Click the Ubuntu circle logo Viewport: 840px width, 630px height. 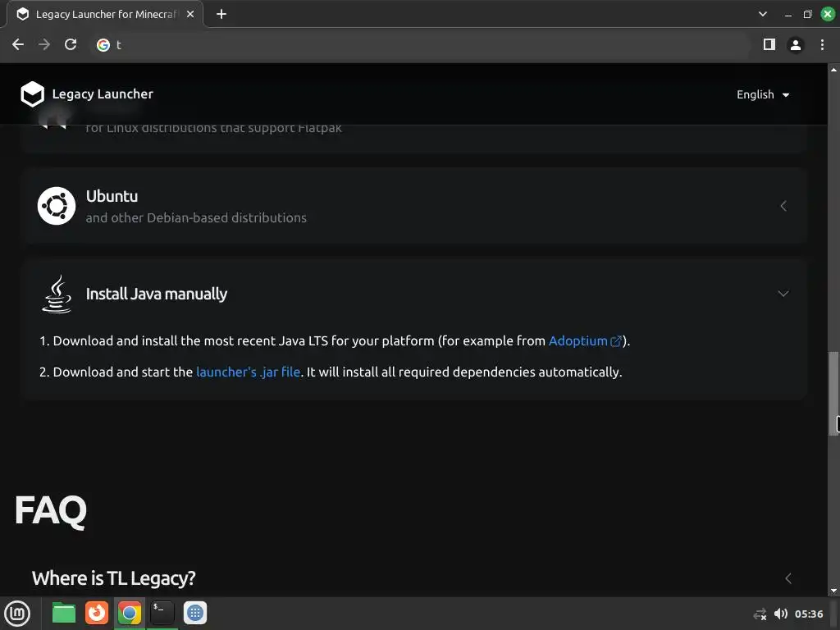point(57,206)
